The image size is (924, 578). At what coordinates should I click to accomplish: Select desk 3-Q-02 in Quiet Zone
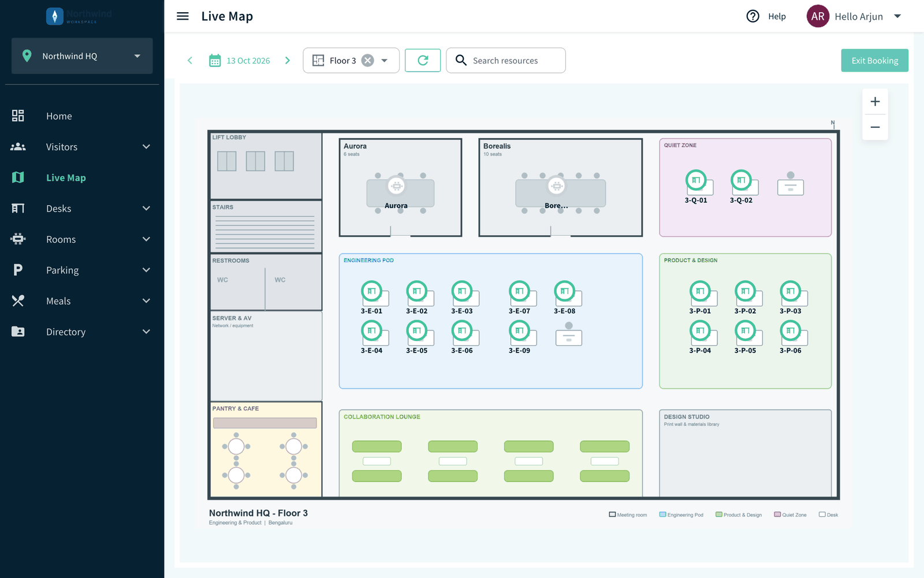741,180
